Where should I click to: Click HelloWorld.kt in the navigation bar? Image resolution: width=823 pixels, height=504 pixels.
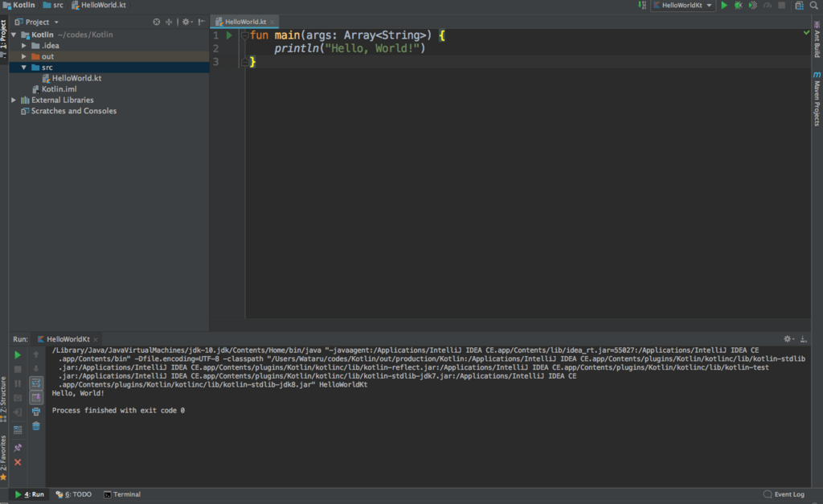tap(99, 5)
